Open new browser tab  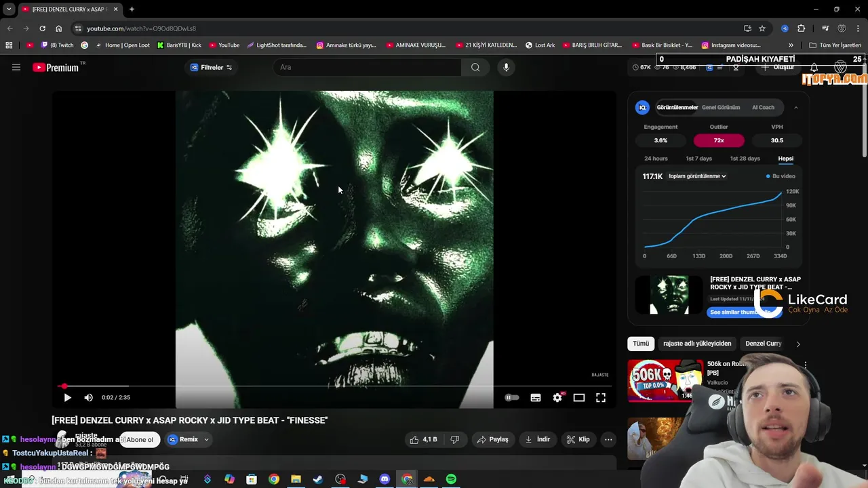click(x=132, y=9)
